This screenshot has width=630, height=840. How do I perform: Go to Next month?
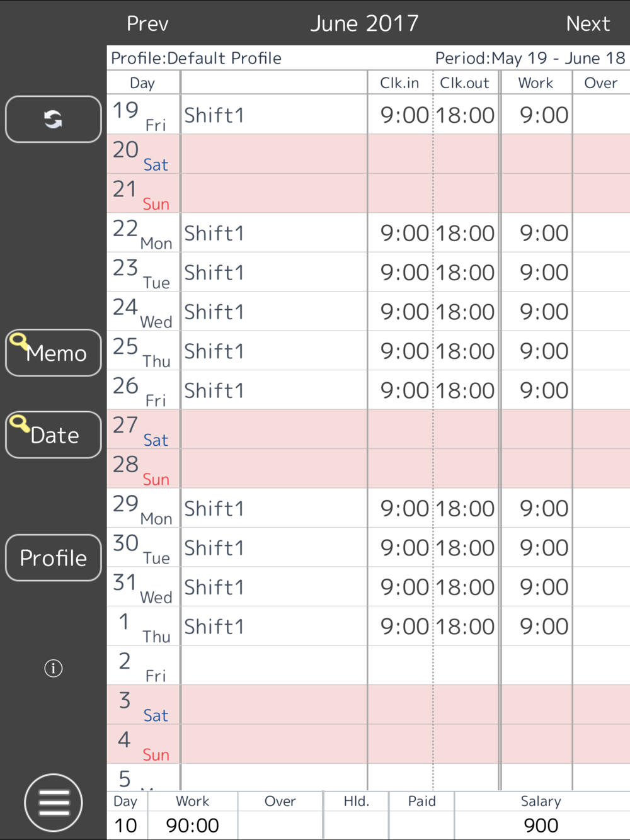coord(588,23)
